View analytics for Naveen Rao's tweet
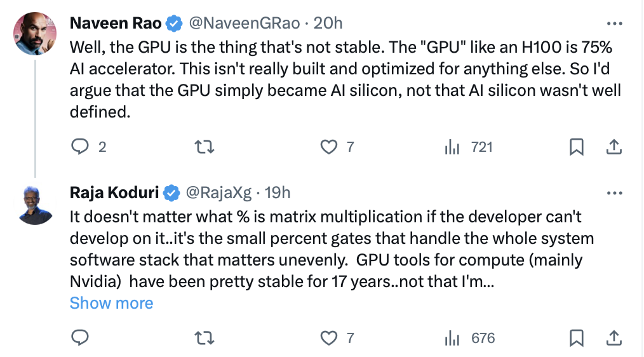This screenshot has height=357, width=644. point(452,147)
